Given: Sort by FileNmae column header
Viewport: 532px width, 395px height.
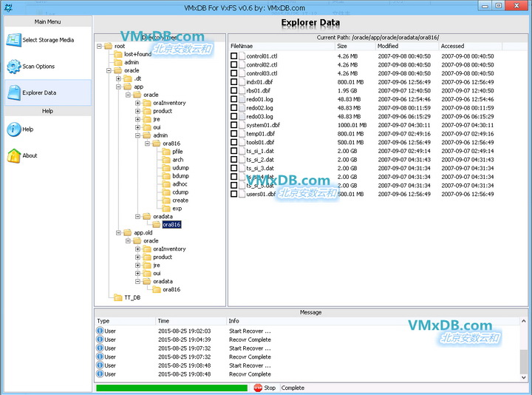Looking at the screenshot, I should [282, 46].
